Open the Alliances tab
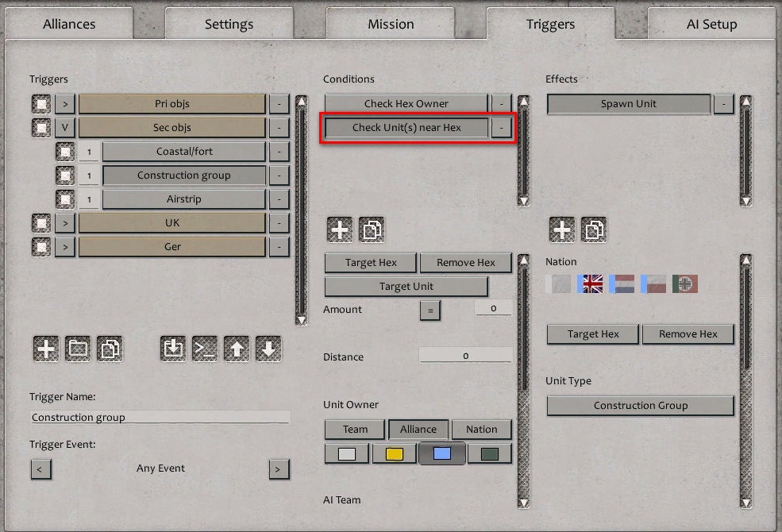782x532 pixels. pyautogui.click(x=69, y=24)
